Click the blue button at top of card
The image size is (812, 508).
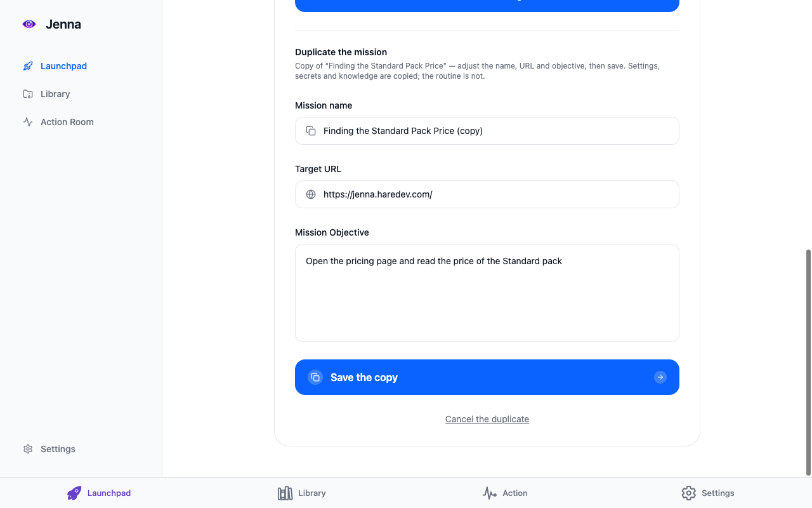point(487,5)
